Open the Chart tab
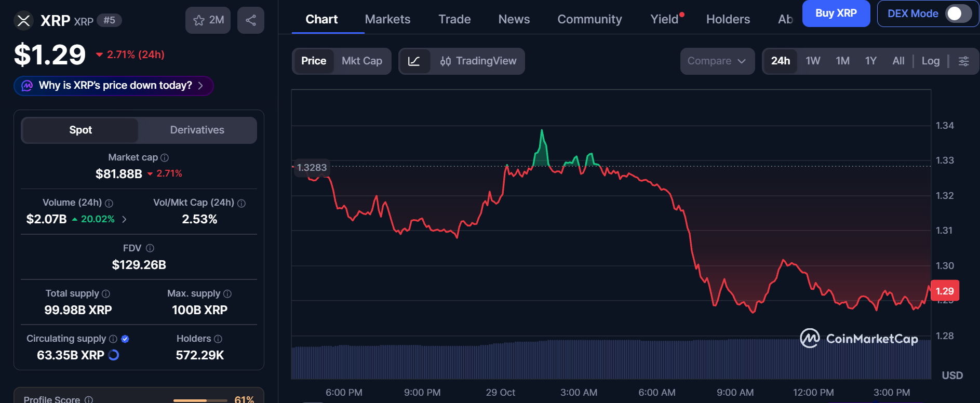The height and width of the screenshot is (403, 980). [321, 19]
